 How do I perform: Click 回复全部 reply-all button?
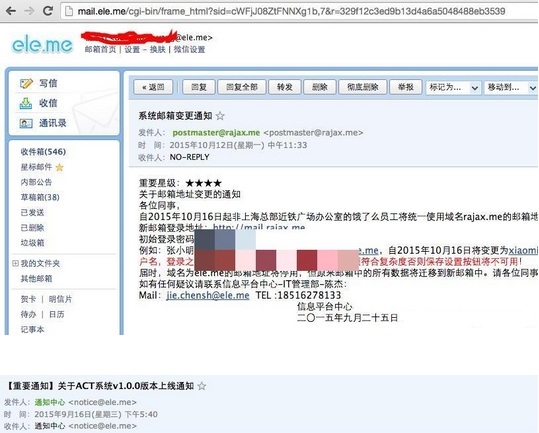[242, 87]
